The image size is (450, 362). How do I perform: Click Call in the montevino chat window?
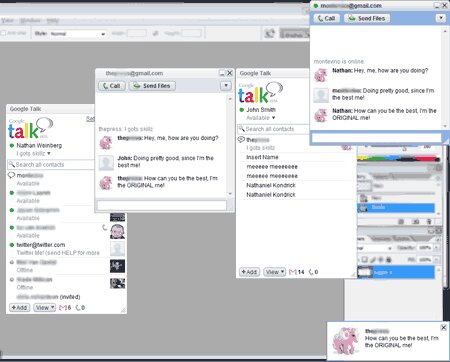[x=326, y=18]
